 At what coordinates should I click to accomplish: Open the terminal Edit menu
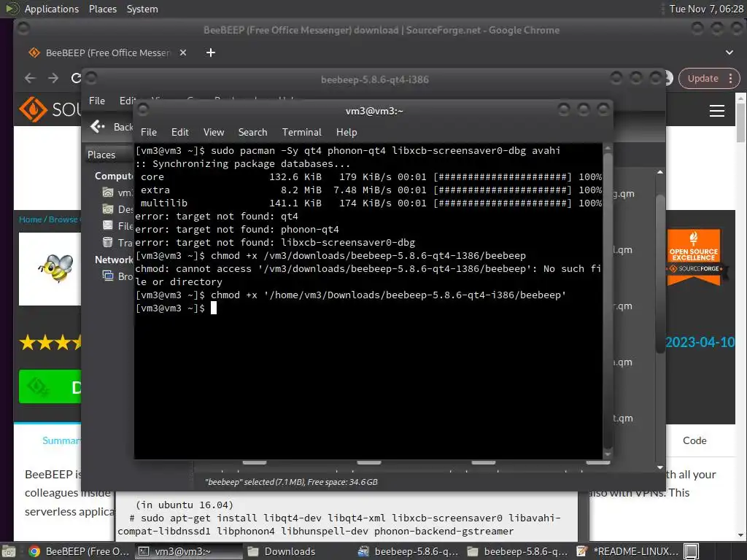tap(179, 133)
